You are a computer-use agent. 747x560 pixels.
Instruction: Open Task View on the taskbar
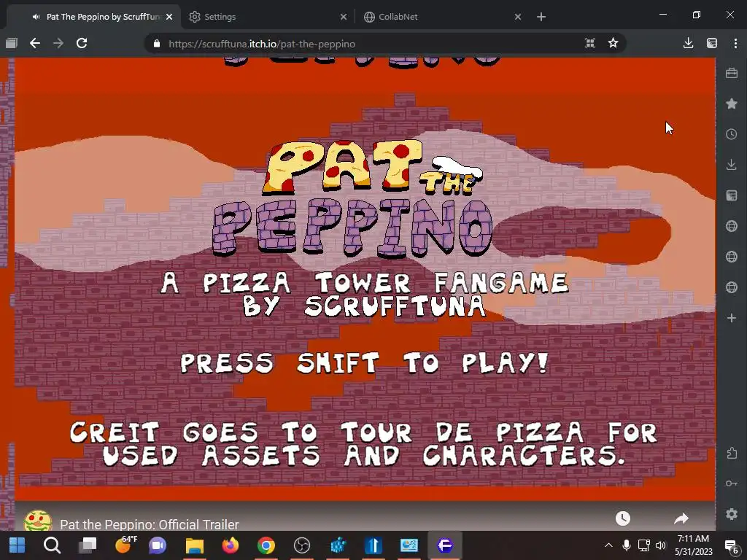pyautogui.click(x=88, y=545)
